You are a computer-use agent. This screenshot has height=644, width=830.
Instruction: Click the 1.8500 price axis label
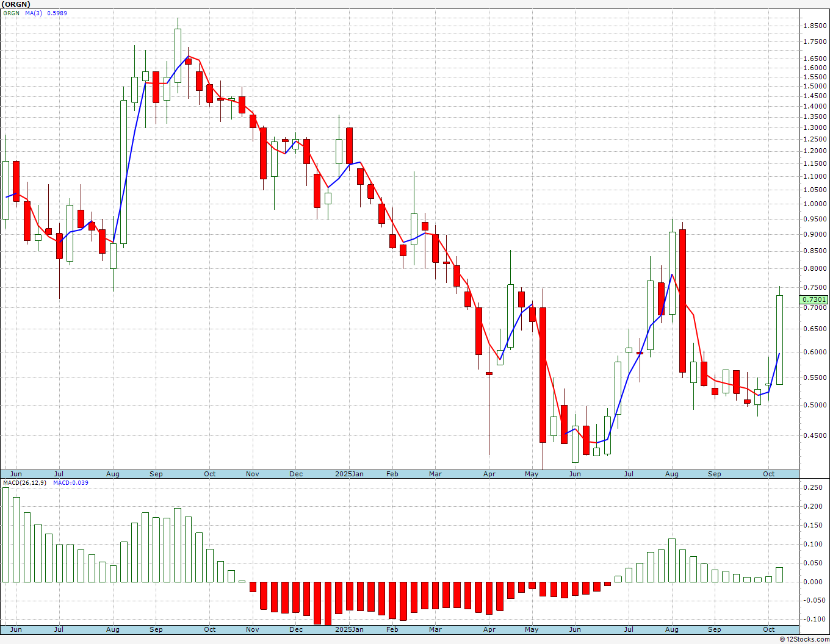pos(815,26)
